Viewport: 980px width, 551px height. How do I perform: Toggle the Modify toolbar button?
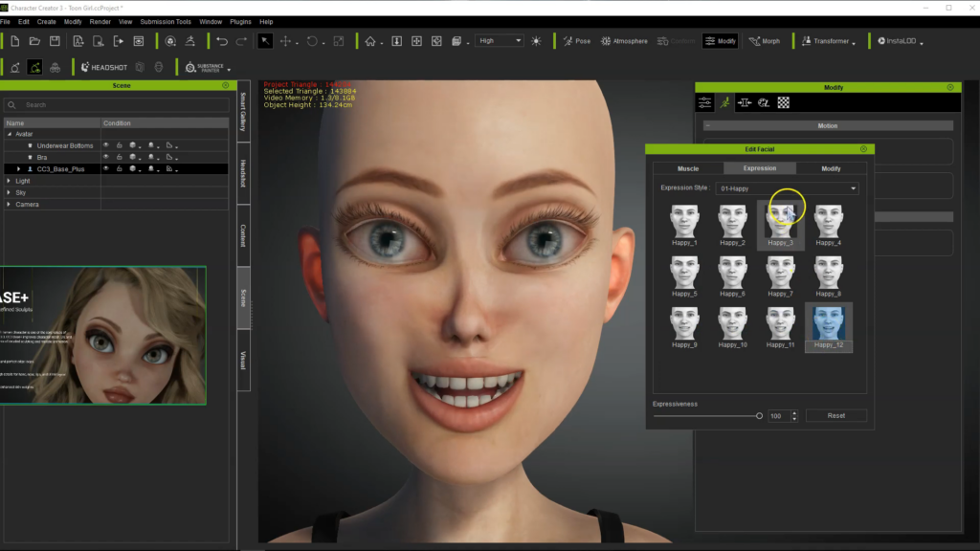[x=721, y=41]
